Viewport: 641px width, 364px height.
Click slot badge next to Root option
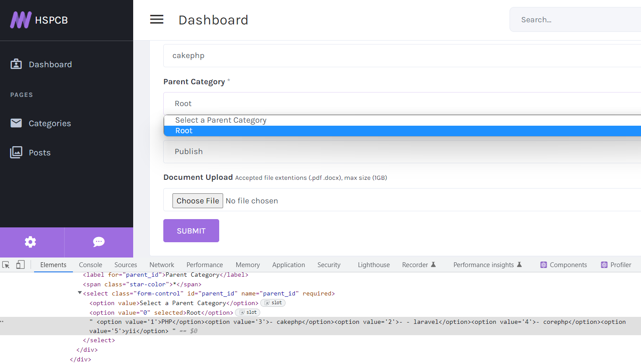[248, 312]
